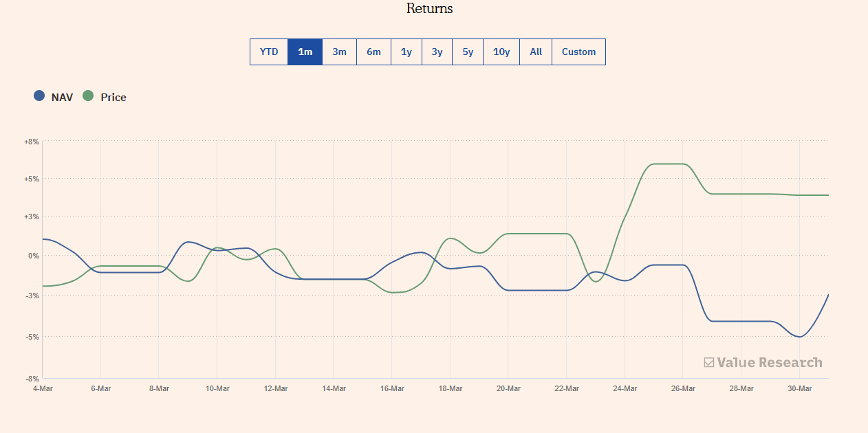
Task: Click the green Price legend dot
Action: 88,96
